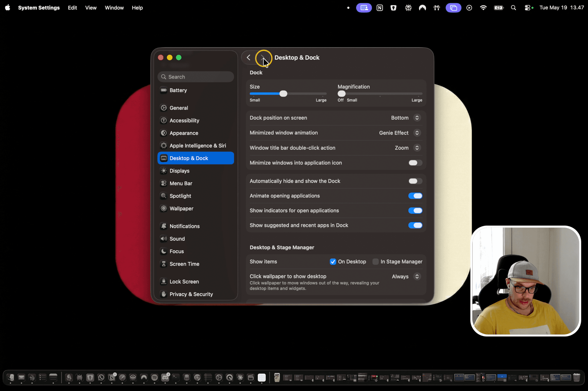Select Spotlight in the sidebar
588x391 pixels.
196,196
